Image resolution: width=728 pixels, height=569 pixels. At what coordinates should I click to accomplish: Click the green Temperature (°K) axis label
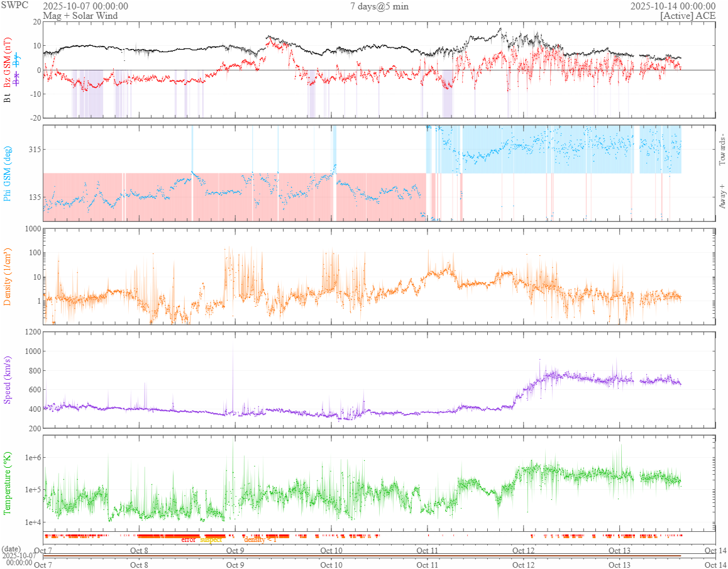[x=8, y=483]
